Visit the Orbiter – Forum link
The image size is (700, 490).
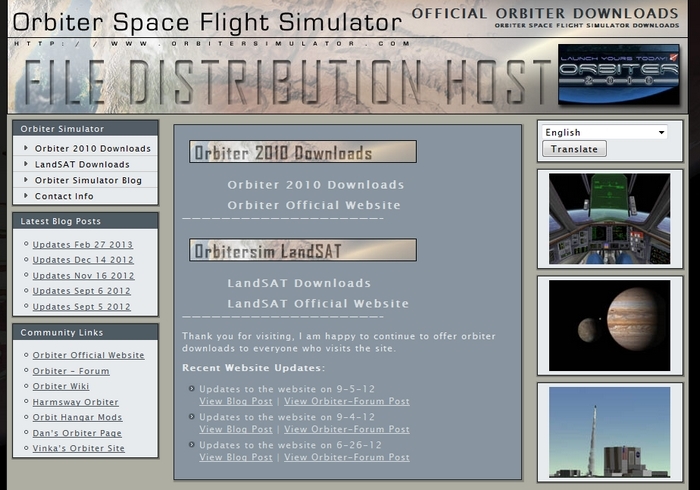click(x=71, y=371)
